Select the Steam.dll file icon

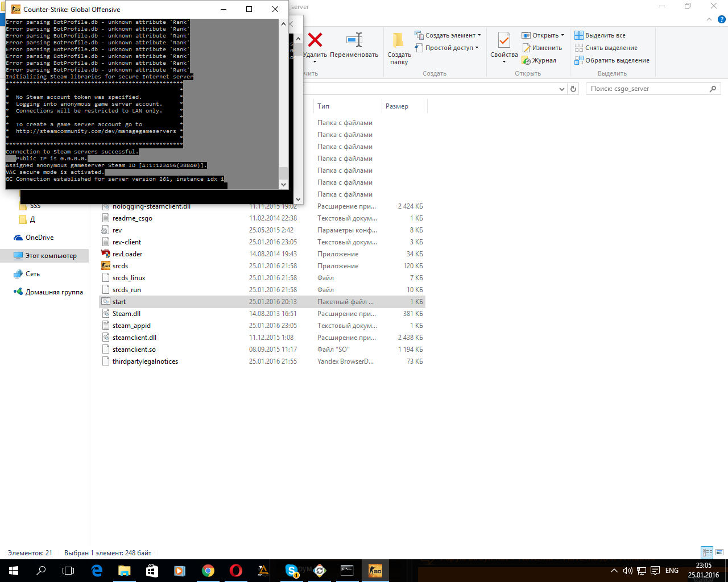[x=105, y=314]
